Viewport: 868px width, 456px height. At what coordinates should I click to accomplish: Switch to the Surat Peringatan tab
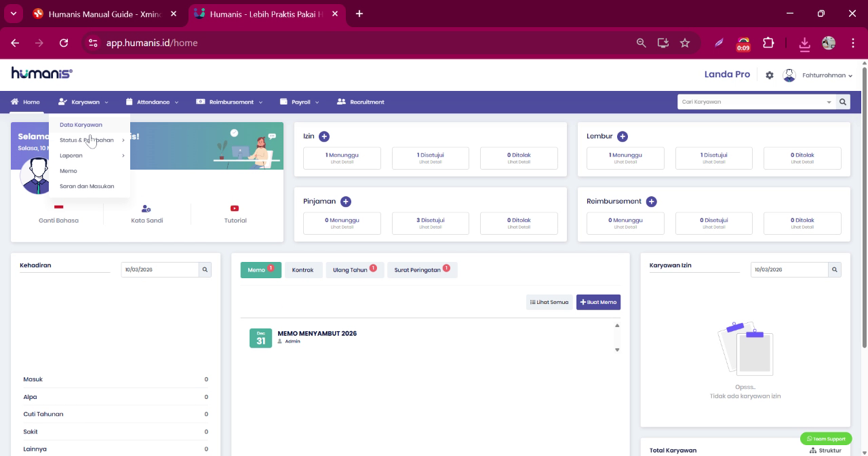[x=422, y=270]
